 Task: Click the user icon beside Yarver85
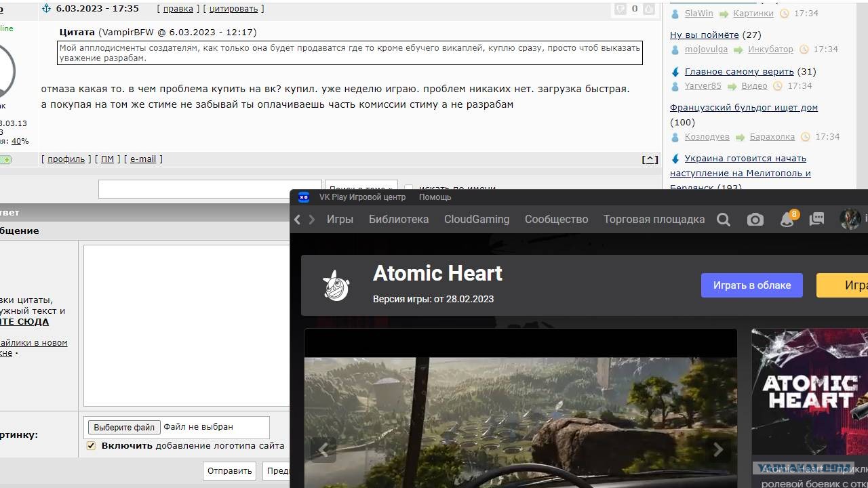(675, 86)
